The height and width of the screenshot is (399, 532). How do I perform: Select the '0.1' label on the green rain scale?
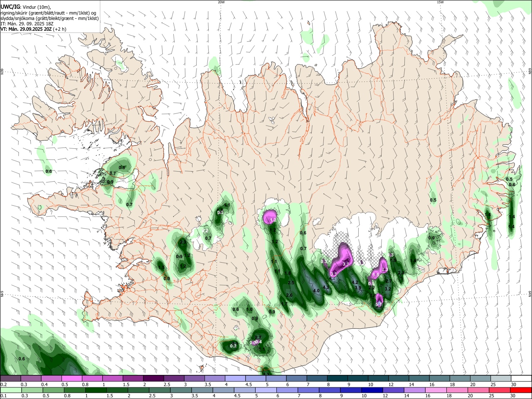(x=3, y=396)
